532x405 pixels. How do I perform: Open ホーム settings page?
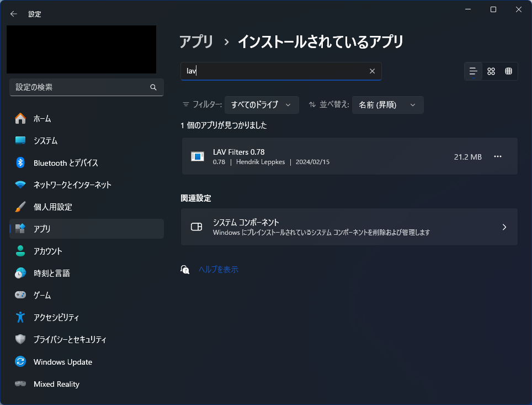pyautogui.click(x=87, y=119)
